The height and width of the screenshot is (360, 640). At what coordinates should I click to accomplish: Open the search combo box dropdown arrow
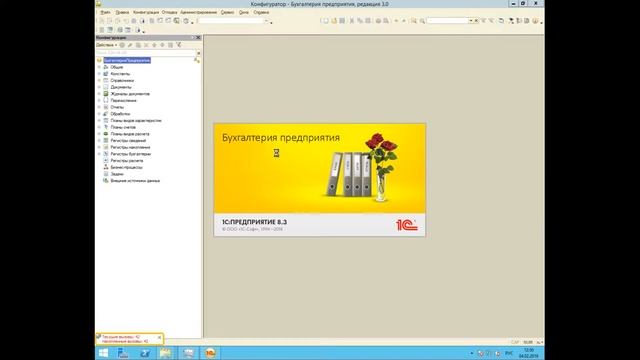(x=471, y=20)
